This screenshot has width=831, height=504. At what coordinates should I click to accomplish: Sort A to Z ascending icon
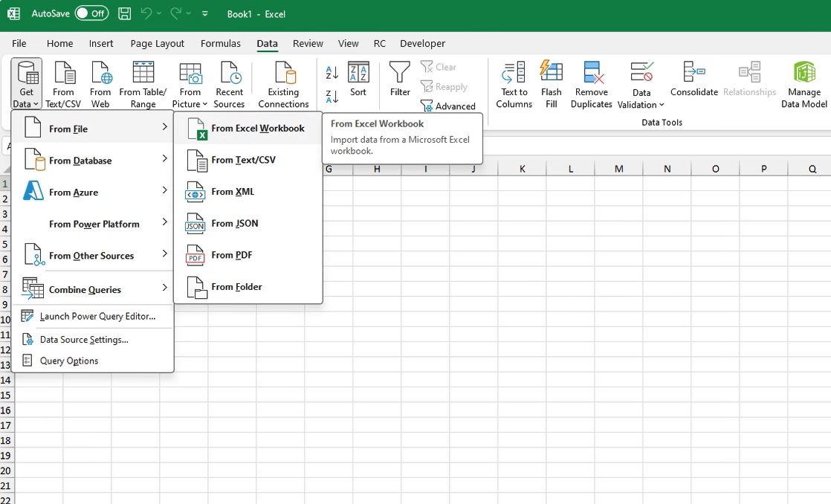pos(332,73)
